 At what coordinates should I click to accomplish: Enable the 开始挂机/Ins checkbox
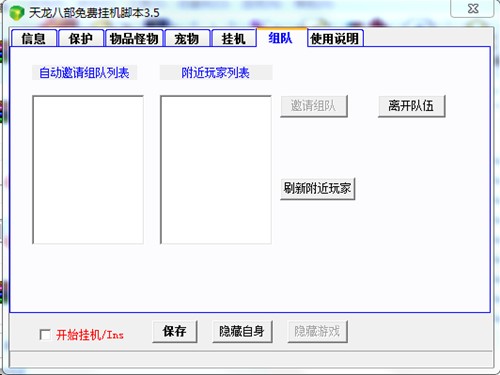coord(45,334)
